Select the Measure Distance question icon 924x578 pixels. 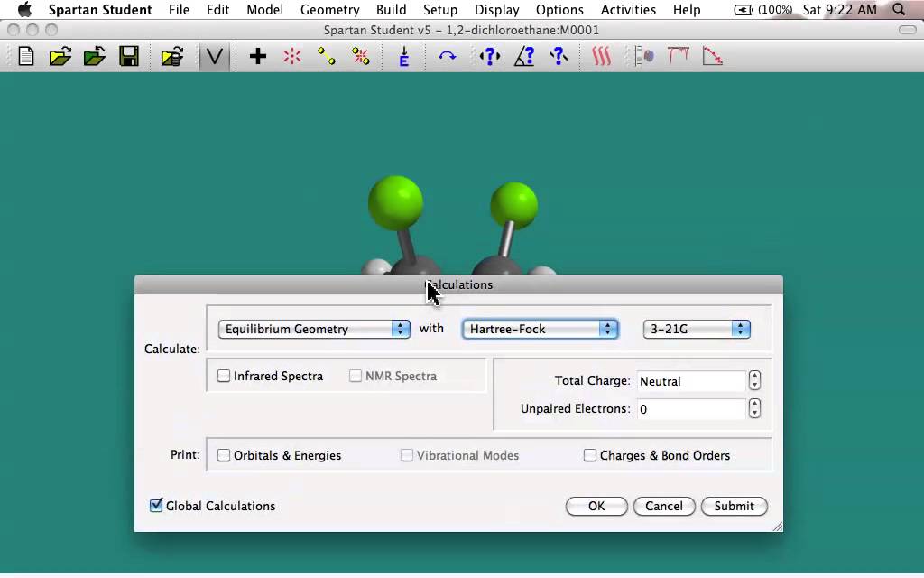pos(490,57)
